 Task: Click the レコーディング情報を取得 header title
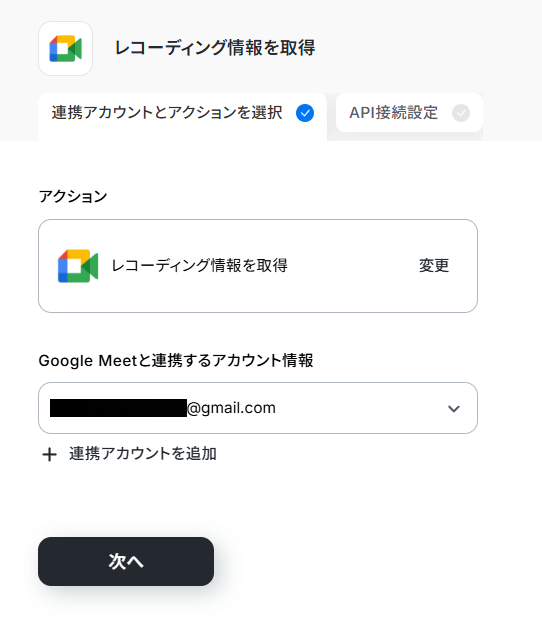pos(215,48)
